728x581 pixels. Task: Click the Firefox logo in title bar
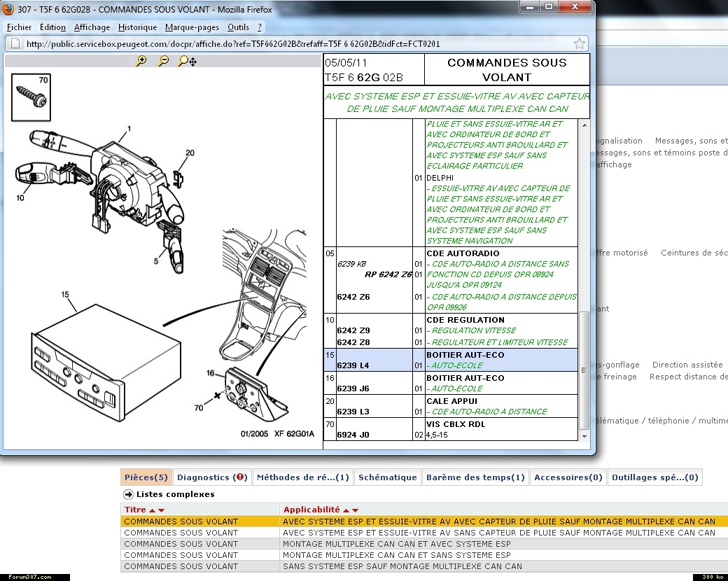pyautogui.click(x=8, y=9)
